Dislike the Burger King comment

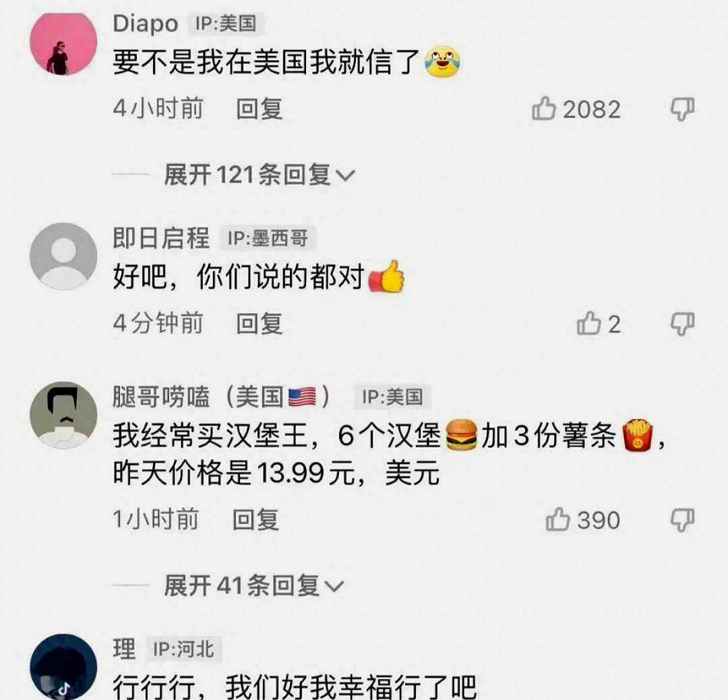point(682,520)
